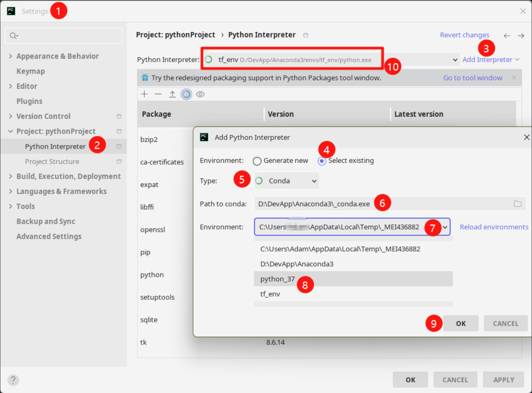Image resolution: width=532 pixels, height=393 pixels.
Task: Click Reload environments link
Action: [x=494, y=227]
